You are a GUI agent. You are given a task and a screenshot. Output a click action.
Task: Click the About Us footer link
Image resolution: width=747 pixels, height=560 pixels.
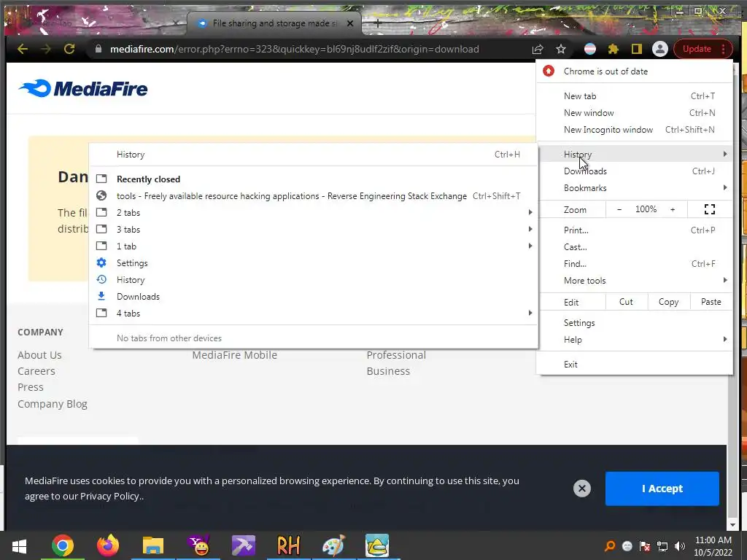pyautogui.click(x=39, y=355)
